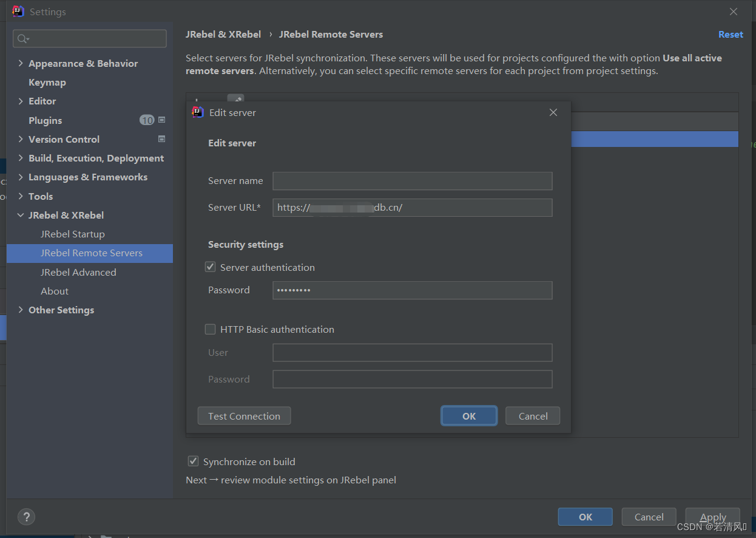Toggle Synchronize on build checkbox
This screenshot has height=538, width=756.
point(193,461)
